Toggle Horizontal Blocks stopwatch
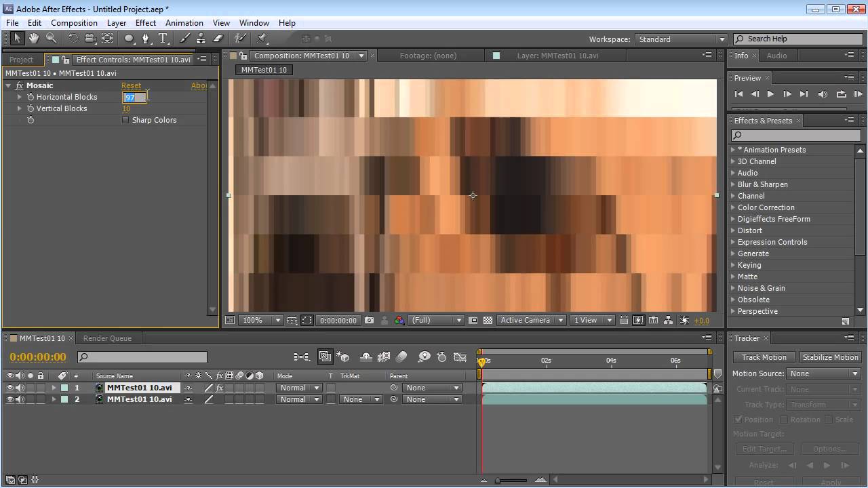The height and width of the screenshot is (488, 868). pos(31,97)
